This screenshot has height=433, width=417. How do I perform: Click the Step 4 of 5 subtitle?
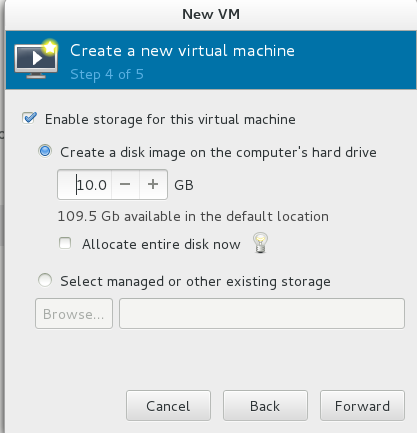[x=107, y=74]
